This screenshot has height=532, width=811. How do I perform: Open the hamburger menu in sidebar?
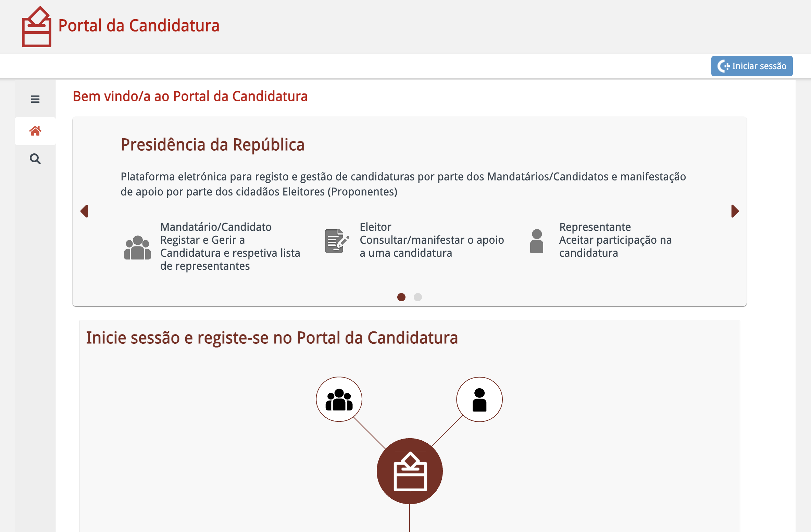click(x=35, y=99)
